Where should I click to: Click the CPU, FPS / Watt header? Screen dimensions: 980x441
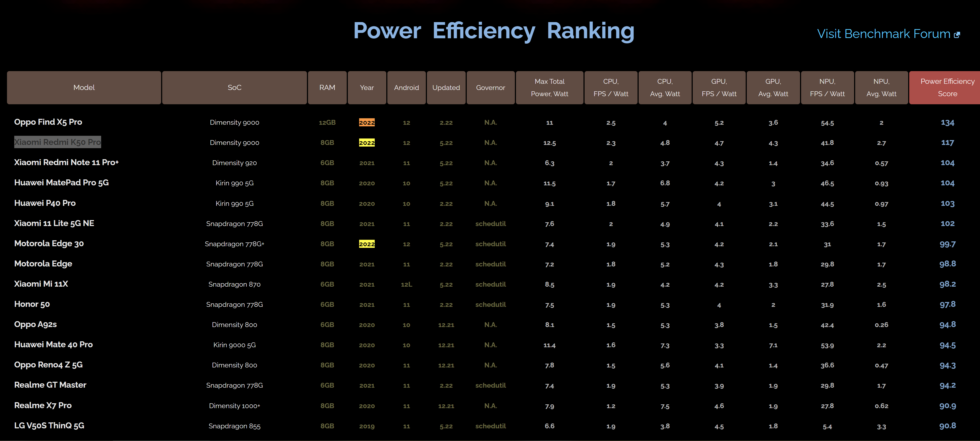[611, 88]
